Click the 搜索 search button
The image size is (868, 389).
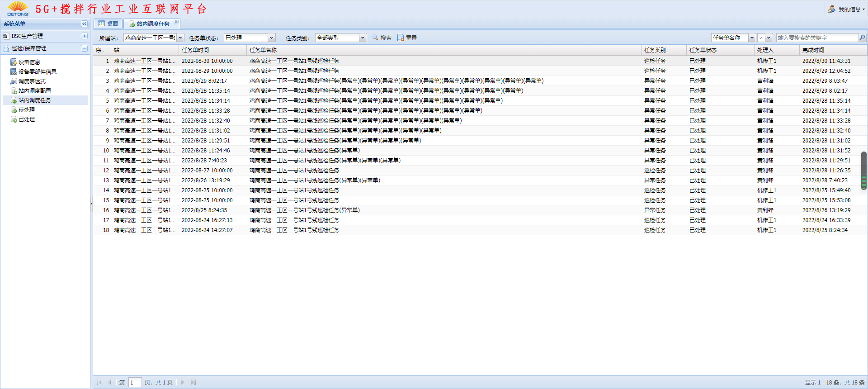[x=382, y=38]
